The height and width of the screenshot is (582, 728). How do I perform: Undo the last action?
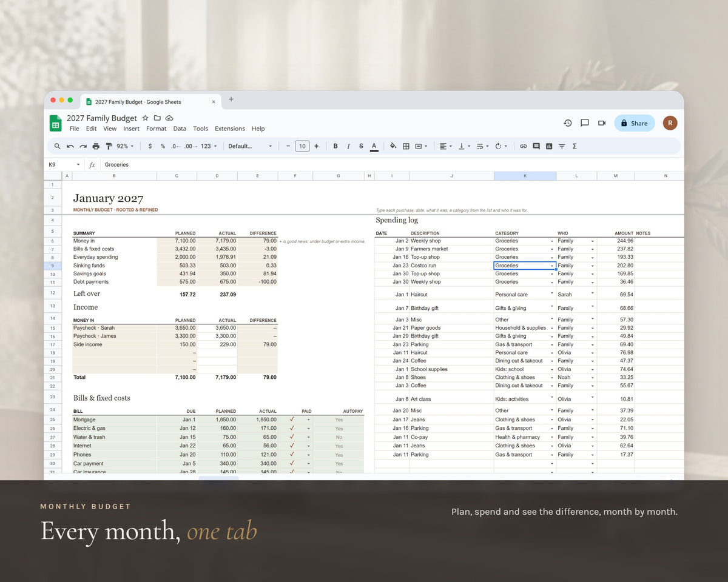(70, 146)
